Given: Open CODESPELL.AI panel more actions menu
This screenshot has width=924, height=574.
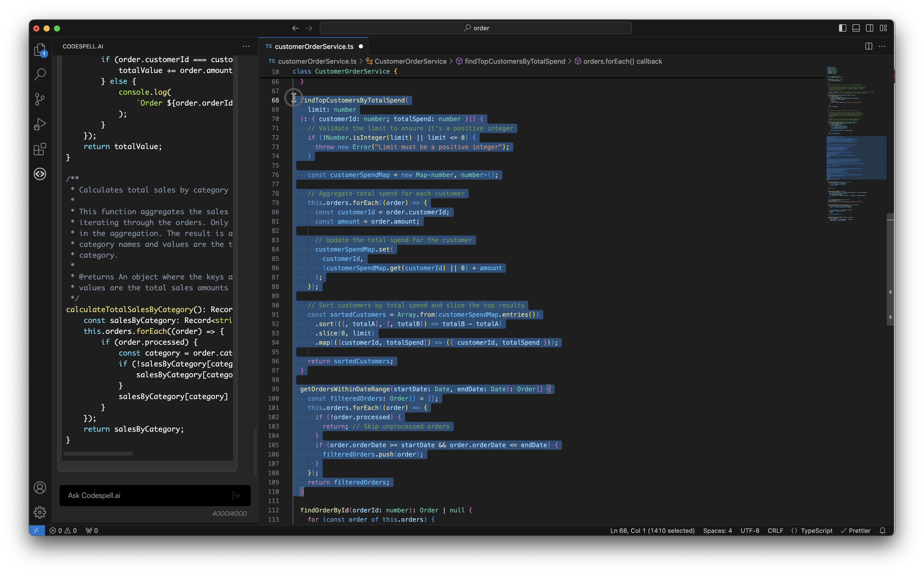Looking at the screenshot, I should click(246, 46).
